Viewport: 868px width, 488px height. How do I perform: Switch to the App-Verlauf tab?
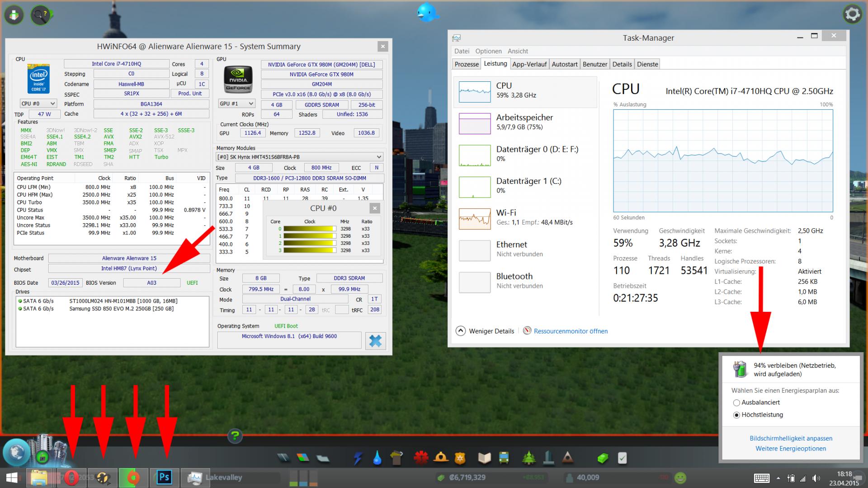point(529,64)
